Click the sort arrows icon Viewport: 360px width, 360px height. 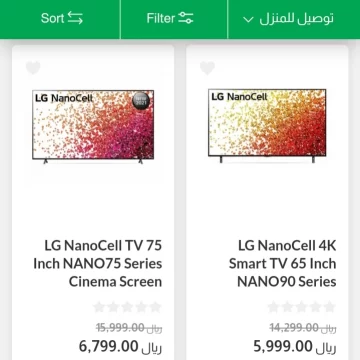click(75, 18)
